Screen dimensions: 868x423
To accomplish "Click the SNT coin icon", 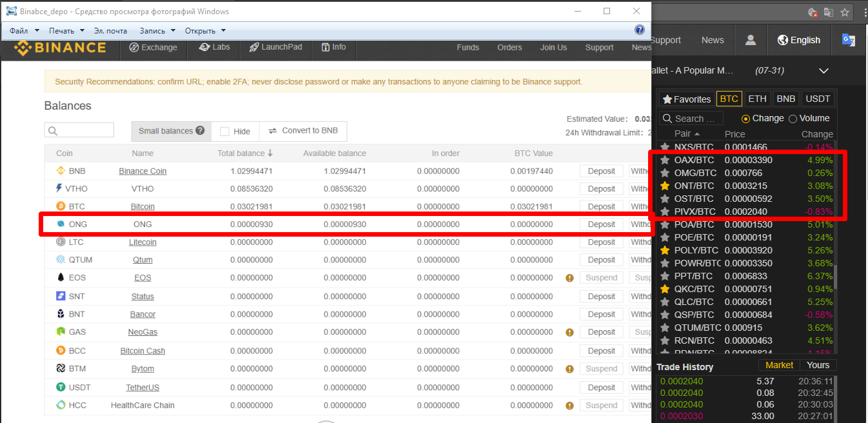I will click(61, 296).
